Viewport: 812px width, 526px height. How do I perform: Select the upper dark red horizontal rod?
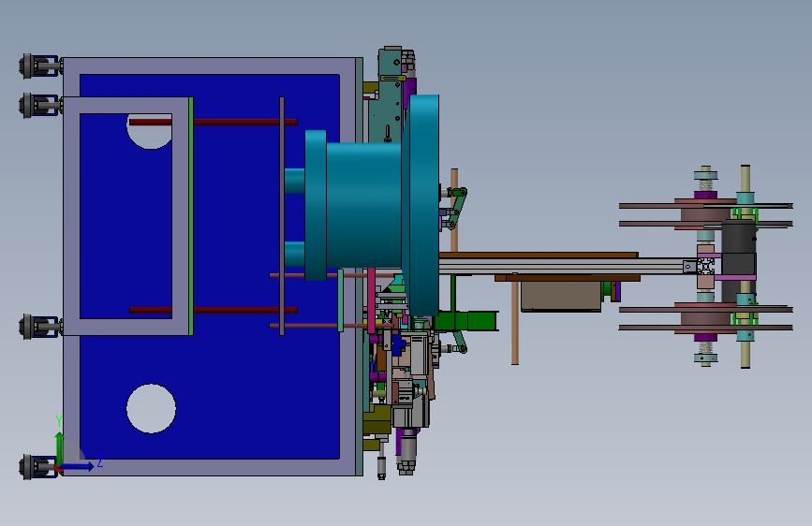214,123
